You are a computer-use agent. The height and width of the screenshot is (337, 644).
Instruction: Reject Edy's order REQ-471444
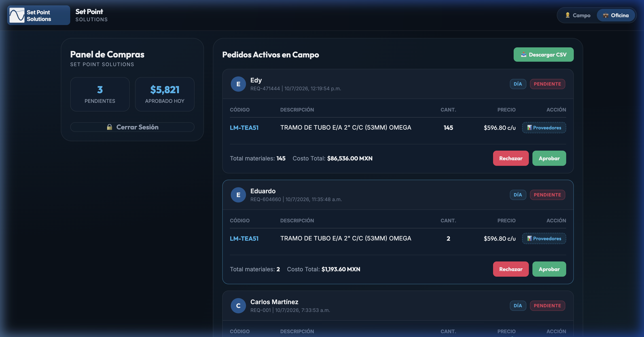511,158
